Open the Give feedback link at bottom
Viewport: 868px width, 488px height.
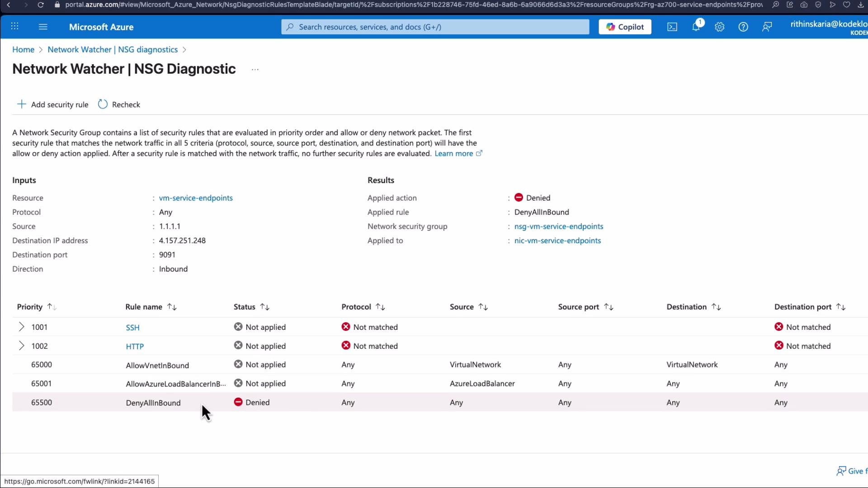pos(852,471)
